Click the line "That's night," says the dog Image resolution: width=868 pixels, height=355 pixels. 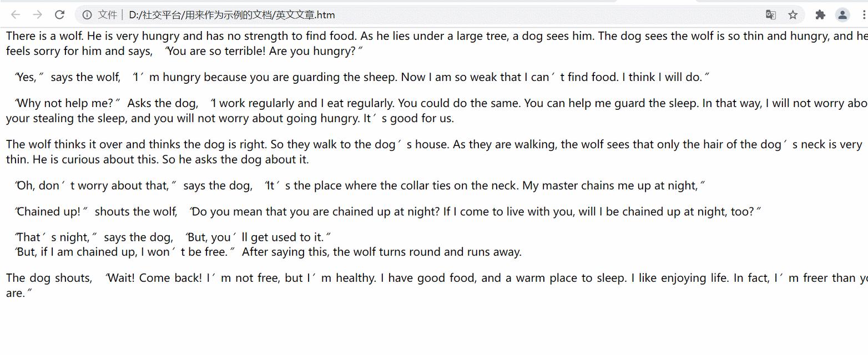tap(173, 237)
